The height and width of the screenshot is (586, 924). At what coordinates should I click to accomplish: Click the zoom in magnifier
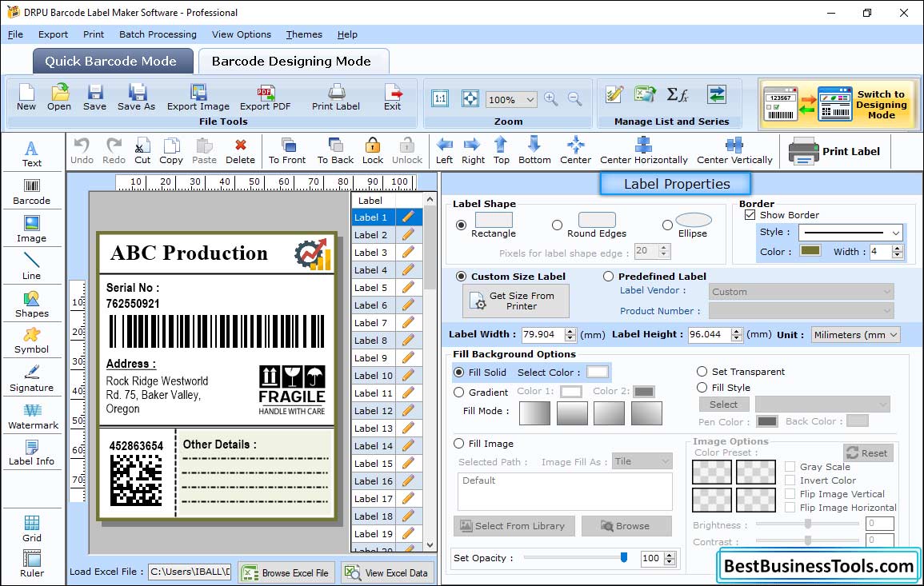click(551, 99)
